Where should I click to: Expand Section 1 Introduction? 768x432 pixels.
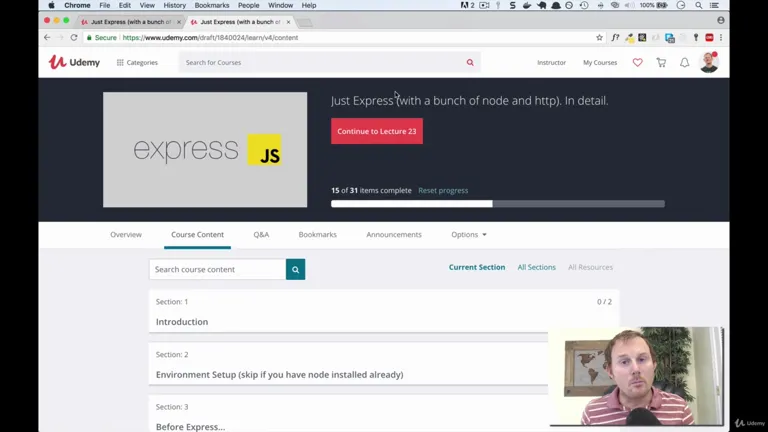tap(384, 312)
